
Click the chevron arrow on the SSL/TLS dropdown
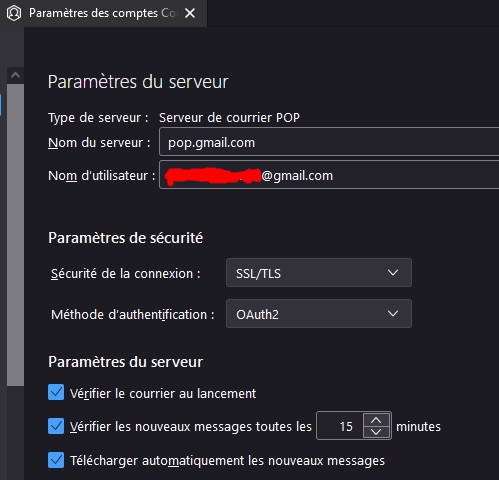tap(393, 273)
